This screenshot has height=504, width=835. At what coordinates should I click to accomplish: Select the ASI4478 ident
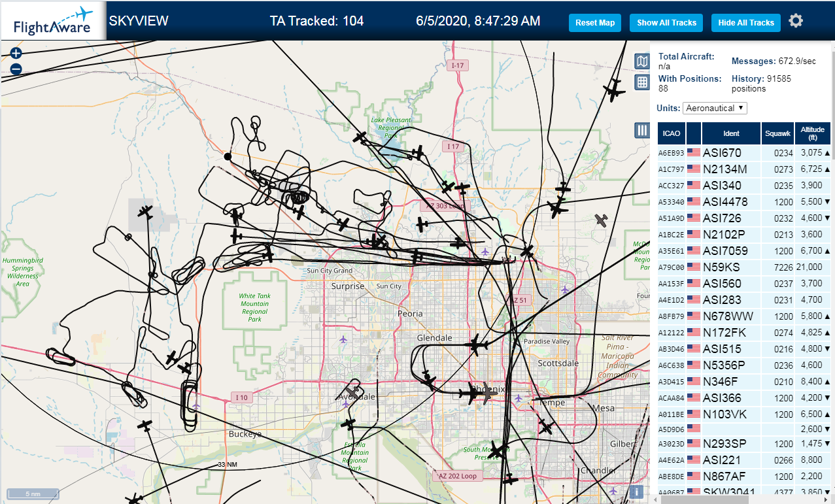725,202
